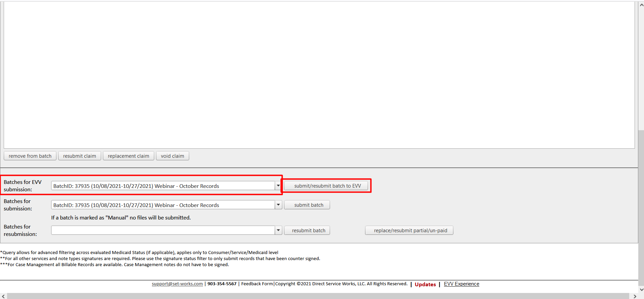644x299 pixels.
Task: Expand the Batches for submission dropdown
Action: pos(278,205)
